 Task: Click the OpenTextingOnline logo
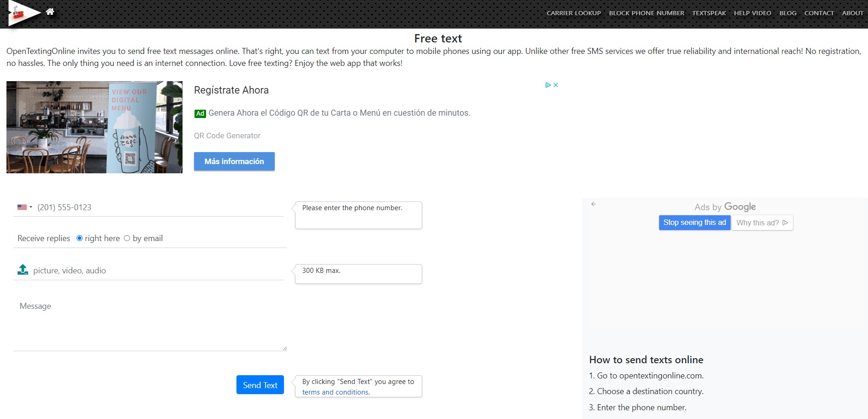click(x=22, y=14)
